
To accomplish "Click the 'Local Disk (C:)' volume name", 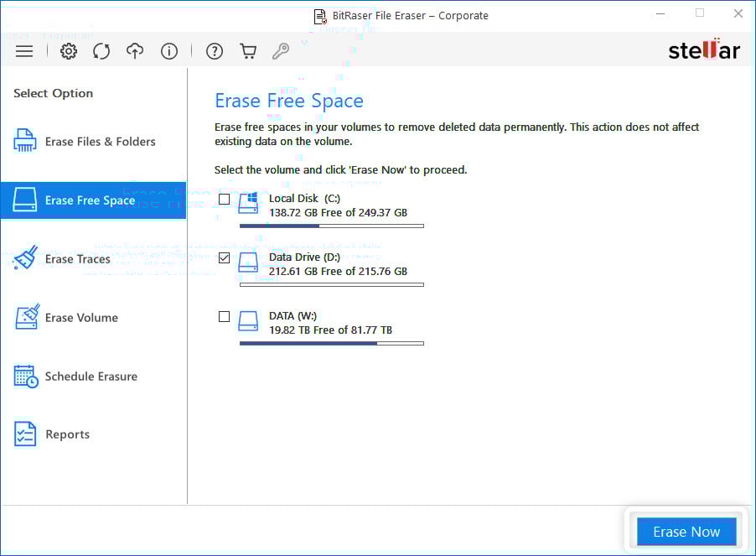I will click(x=304, y=198).
